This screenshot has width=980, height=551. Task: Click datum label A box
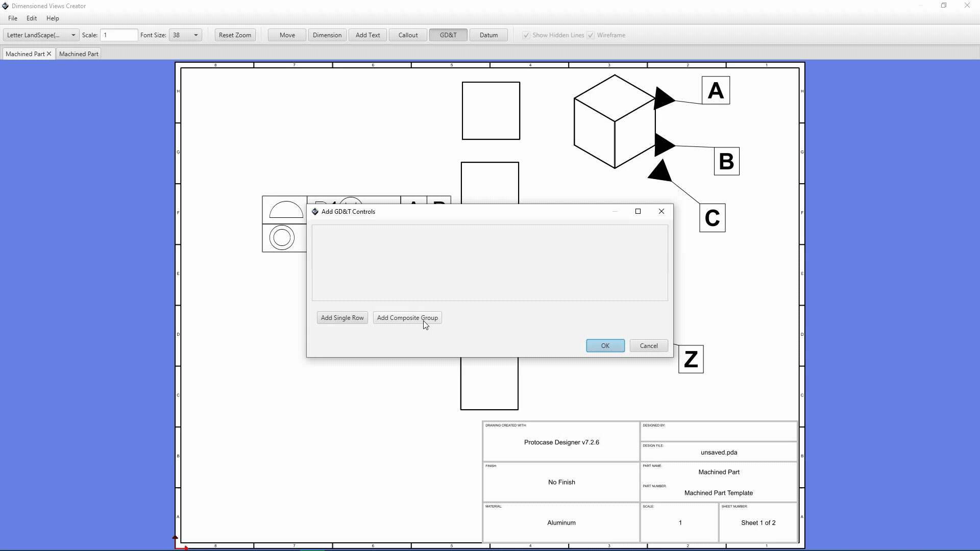[x=716, y=90]
